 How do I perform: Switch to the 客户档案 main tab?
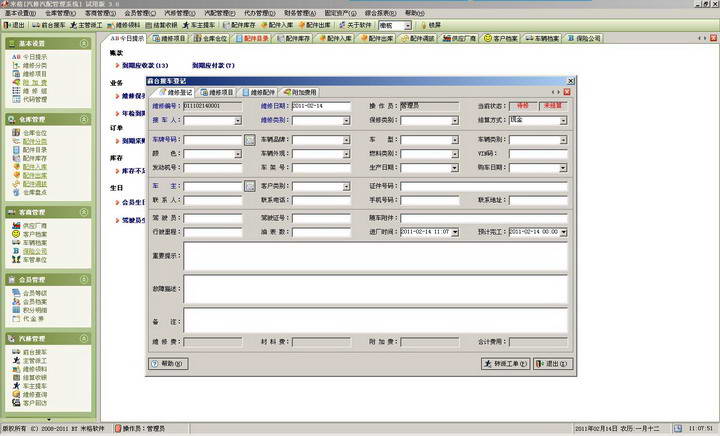501,39
